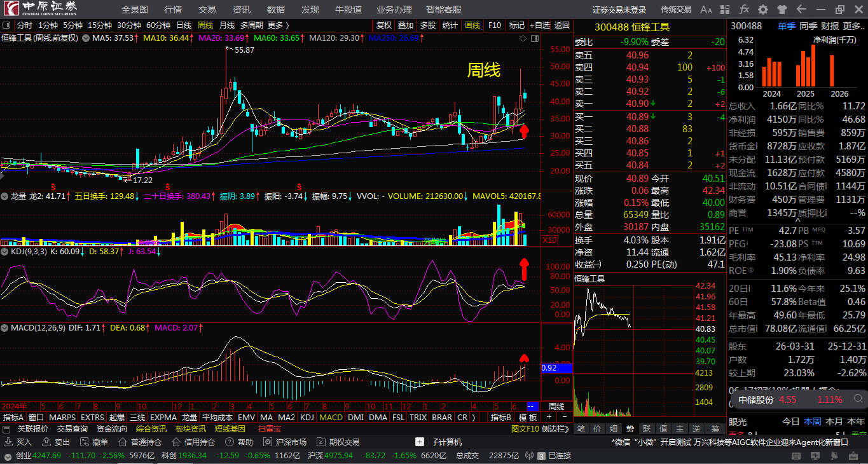The width and height of the screenshot is (868, 464).
Task: Toggle 标记 marker on stock
Action: 517,25
